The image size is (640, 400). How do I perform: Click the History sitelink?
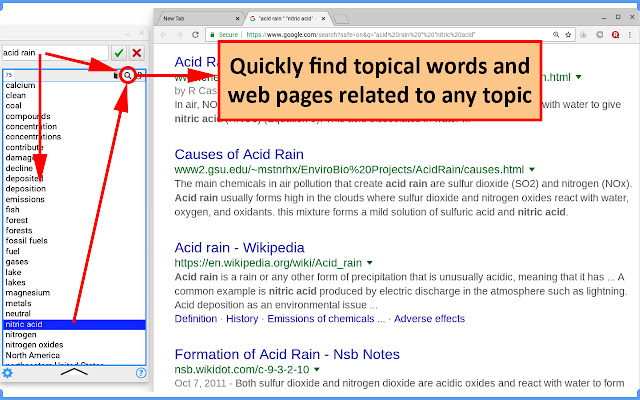(242, 319)
